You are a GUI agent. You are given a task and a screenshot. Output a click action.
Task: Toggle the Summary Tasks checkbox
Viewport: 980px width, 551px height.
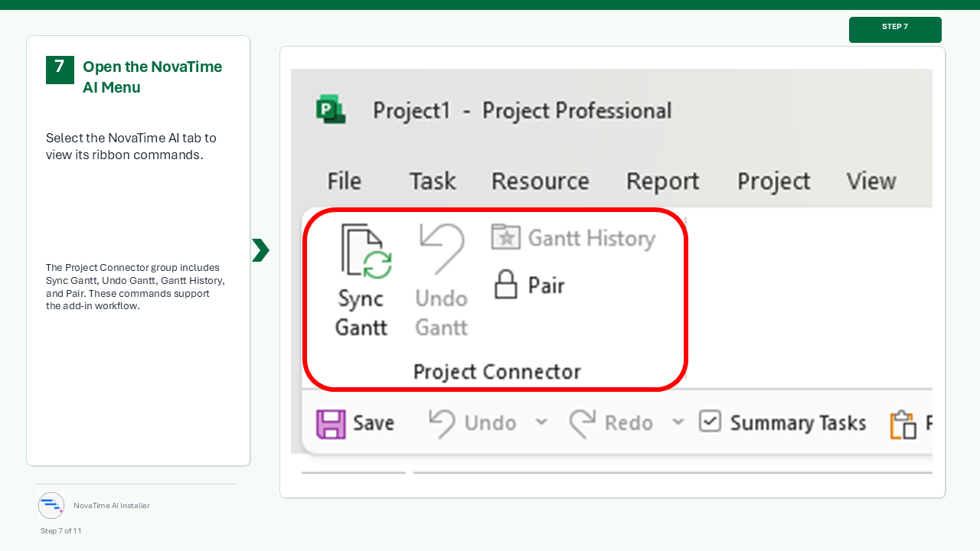[x=710, y=422]
